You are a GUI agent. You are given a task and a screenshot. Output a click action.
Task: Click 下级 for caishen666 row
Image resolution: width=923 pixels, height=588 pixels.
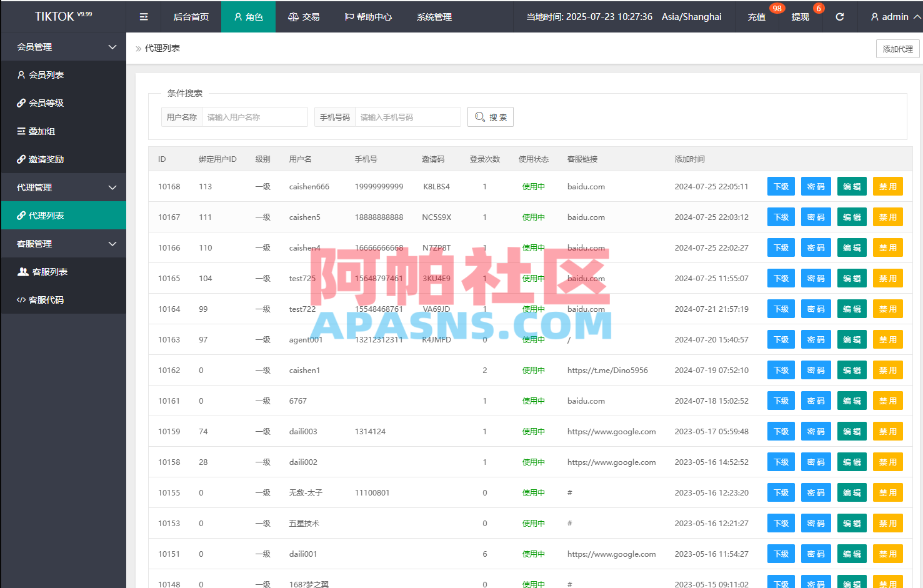[781, 186]
